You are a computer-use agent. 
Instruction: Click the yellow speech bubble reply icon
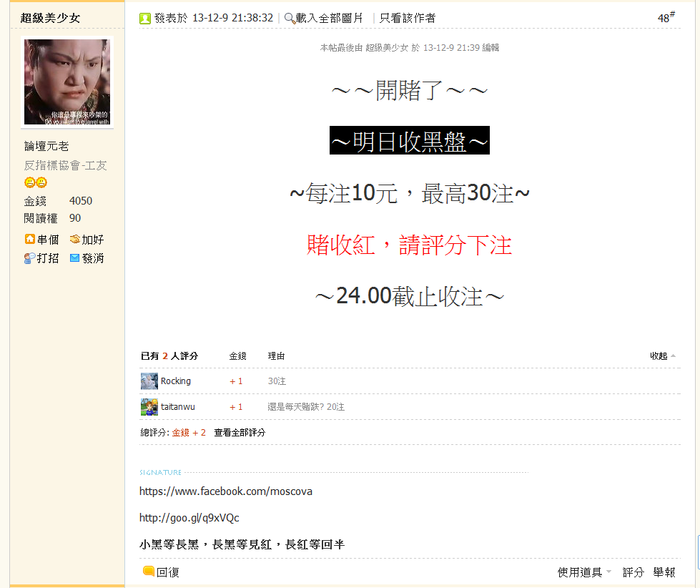click(x=149, y=571)
